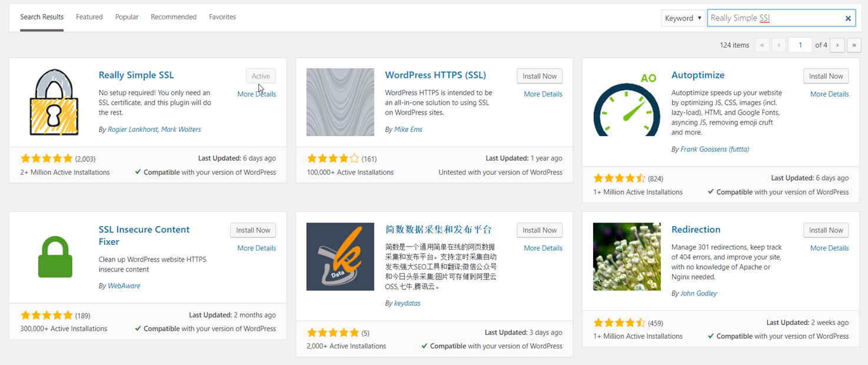
Task: Click 'Last Updated: 2 months ago' text
Action: point(232,315)
